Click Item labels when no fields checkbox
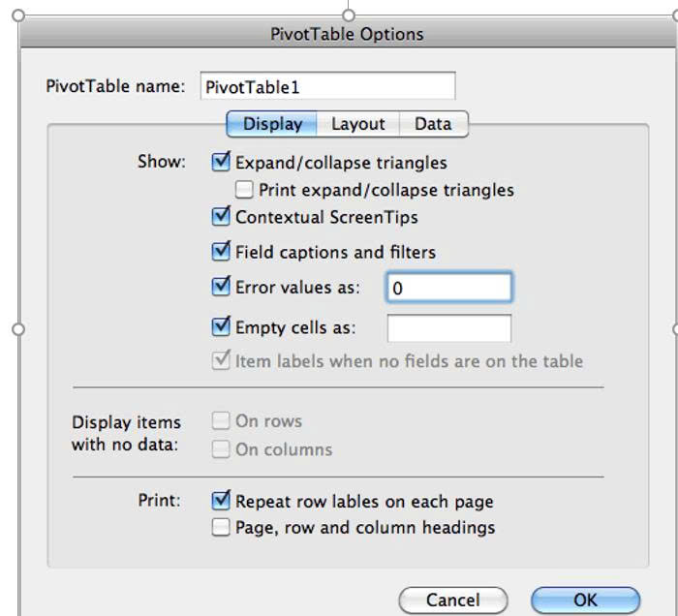 pyautogui.click(x=221, y=361)
